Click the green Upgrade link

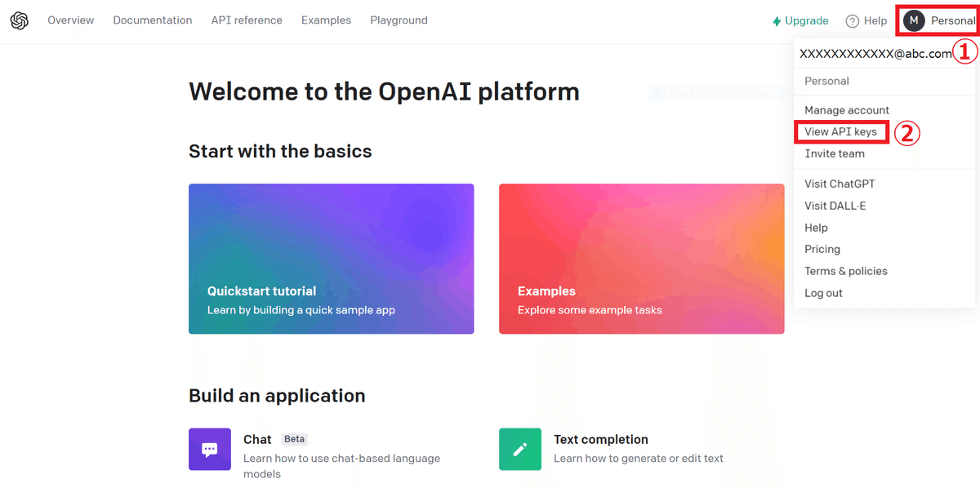click(800, 20)
